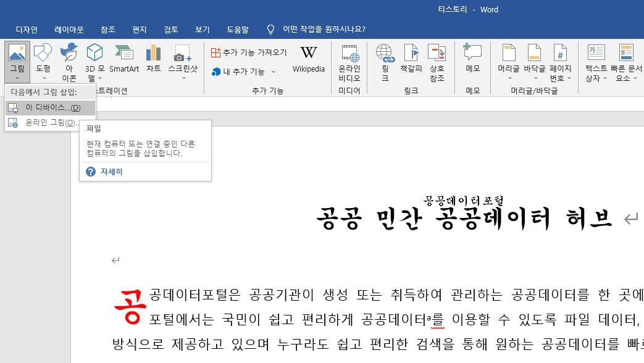Insert a 3D 모델 (3D Model)
The width and height of the screenshot is (644, 363).
(x=94, y=52)
